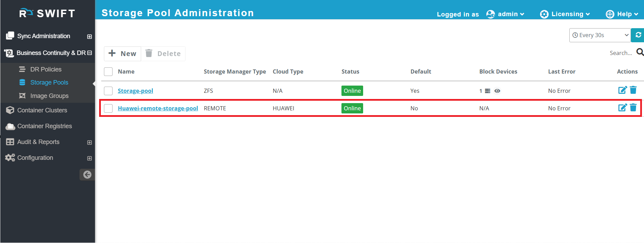This screenshot has width=644, height=243.
Task: Click the REMOTE storage manager type cell
Action: coord(215,108)
